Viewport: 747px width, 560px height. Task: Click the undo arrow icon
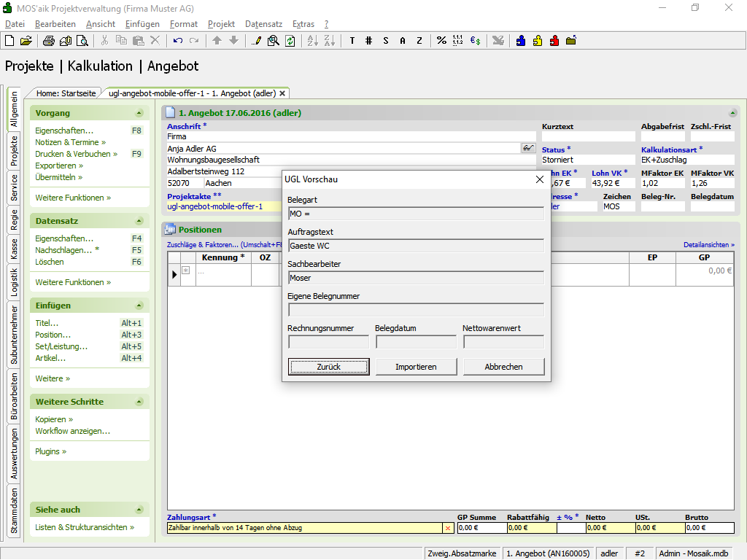coord(177,41)
